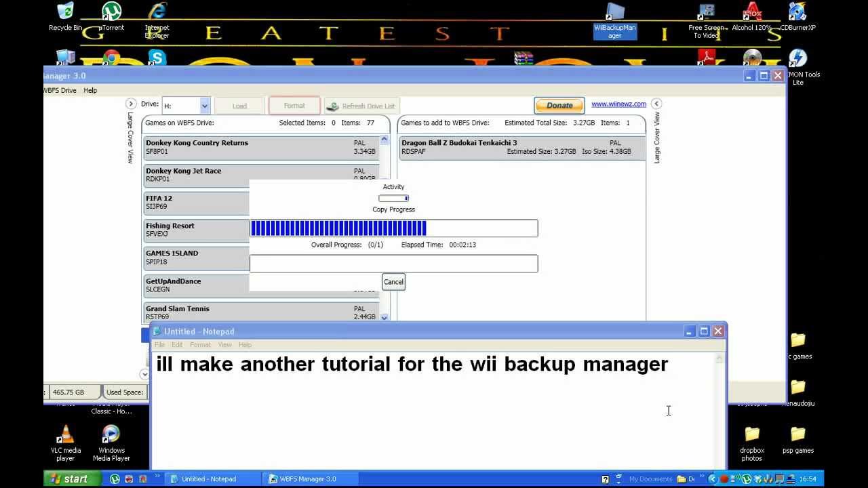
Task: Open the CDBurnerXP desktop shortcut
Action: coord(797,16)
